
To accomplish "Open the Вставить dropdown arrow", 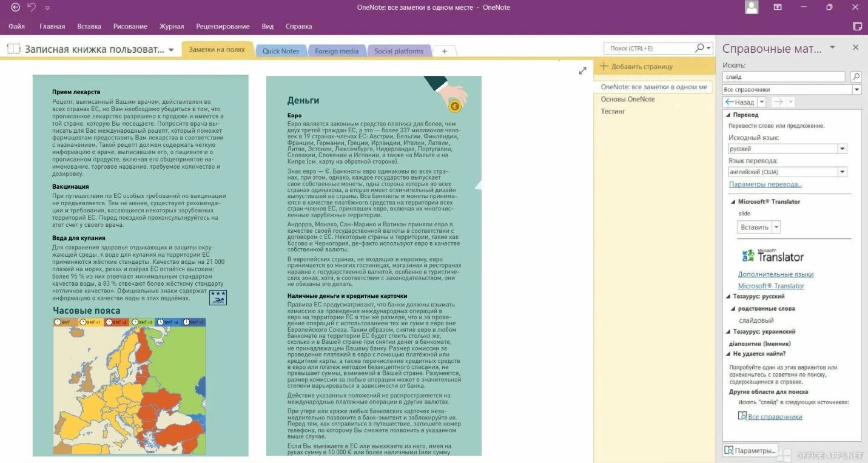I will pyautogui.click(x=776, y=227).
